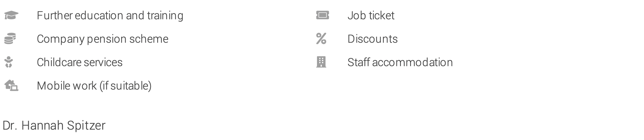Click the Discounts label

pos(373,39)
